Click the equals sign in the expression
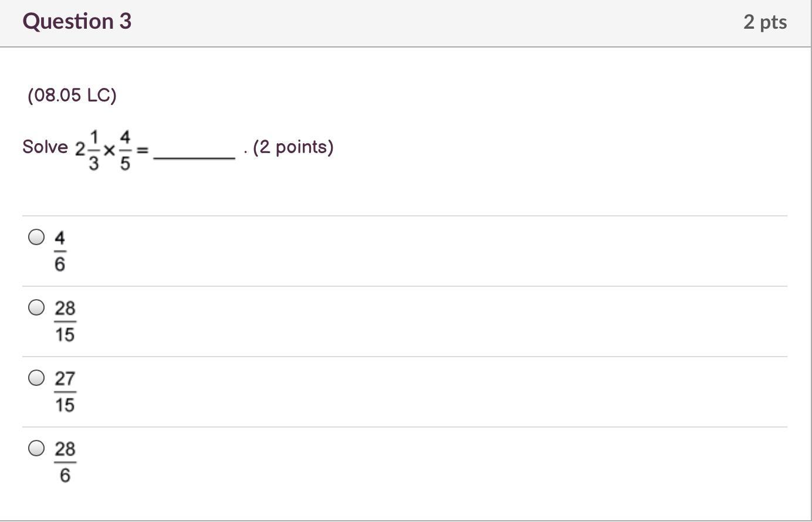The height and width of the screenshot is (522, 812). pyautogui.click(x=142, y=150)
